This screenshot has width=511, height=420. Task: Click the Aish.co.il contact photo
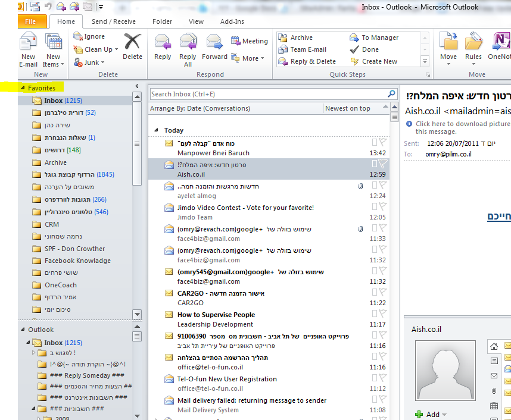(445, 370)
